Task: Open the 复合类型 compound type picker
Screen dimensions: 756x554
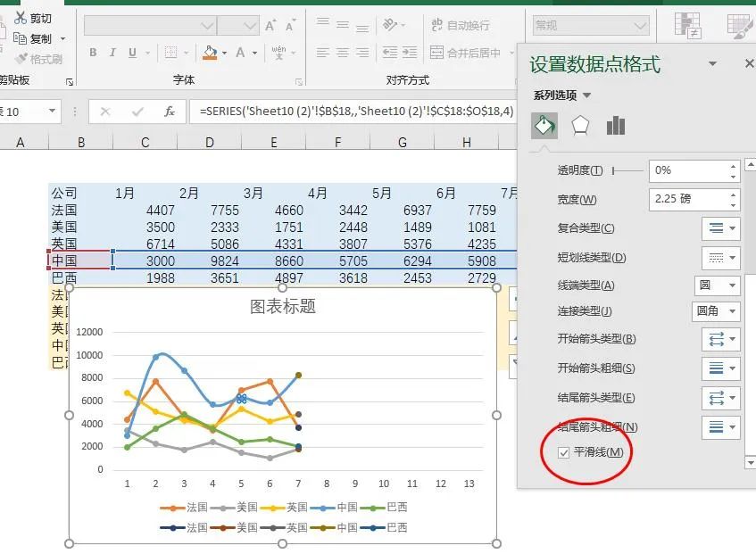Action: (720, 228)
